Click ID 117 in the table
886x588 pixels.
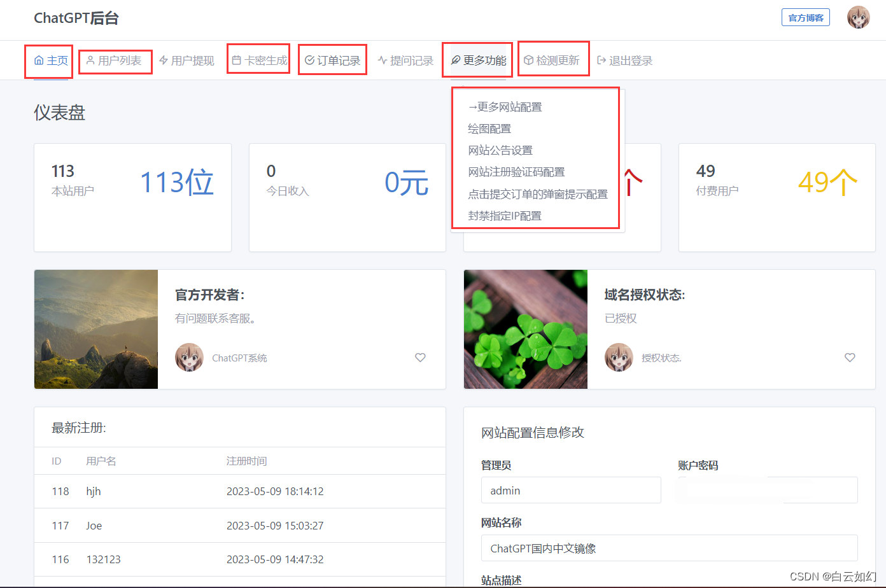(60, 526)
